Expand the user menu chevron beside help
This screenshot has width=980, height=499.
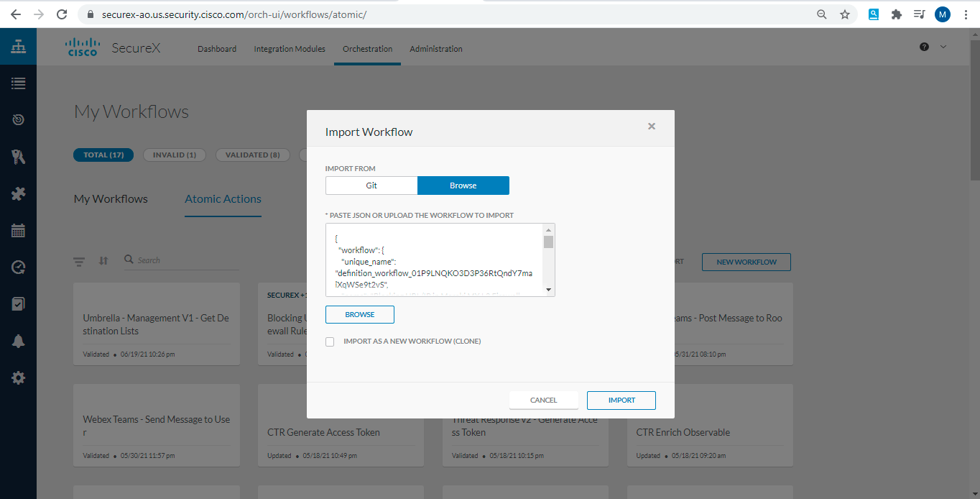[943, 47]
